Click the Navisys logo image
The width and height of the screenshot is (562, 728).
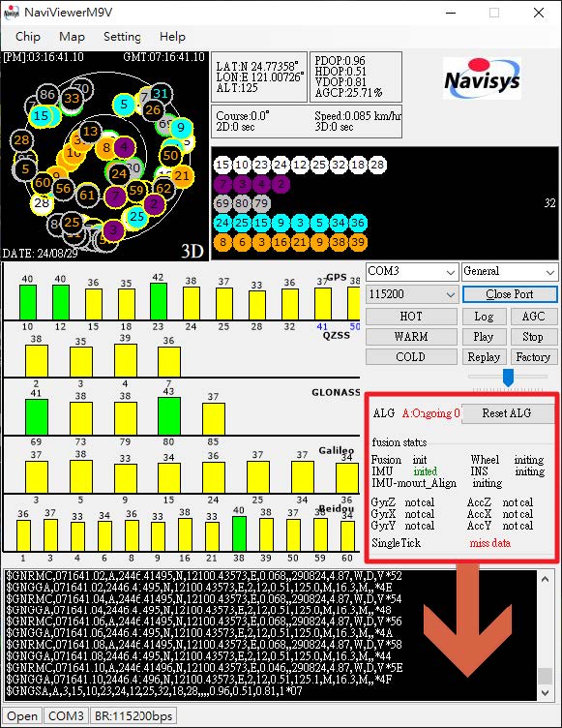[482, 78]
